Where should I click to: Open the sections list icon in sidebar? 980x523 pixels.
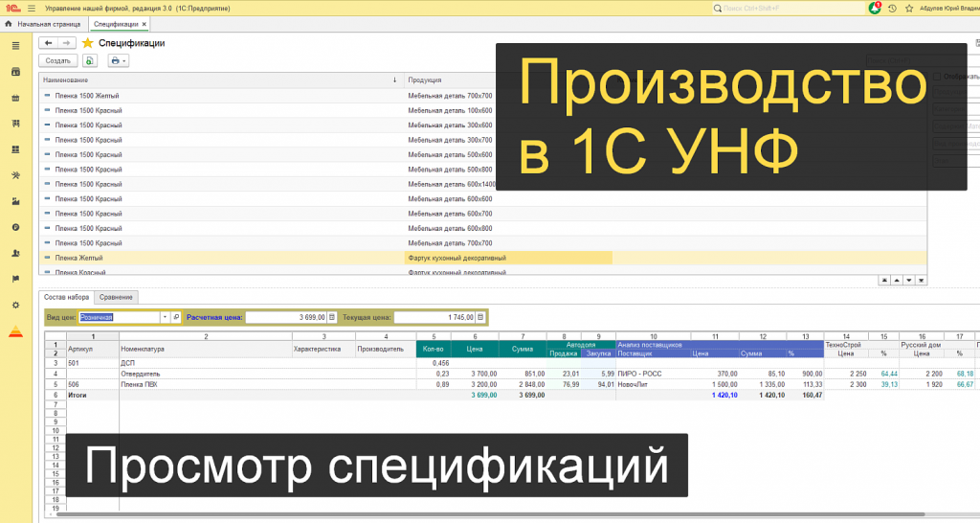click(15, 46)
